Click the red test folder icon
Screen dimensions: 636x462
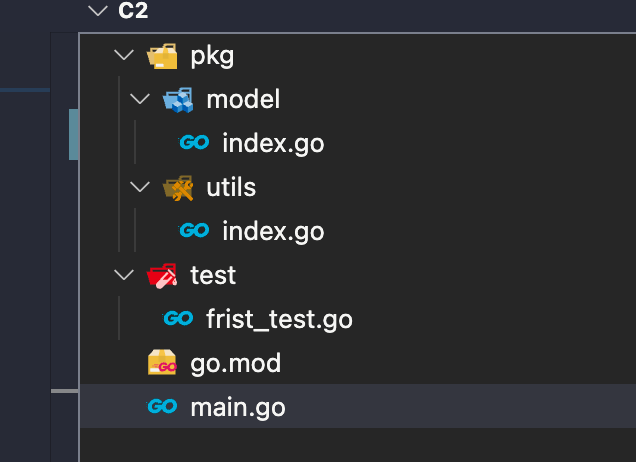pyautogui.click(x=162, y=275)
